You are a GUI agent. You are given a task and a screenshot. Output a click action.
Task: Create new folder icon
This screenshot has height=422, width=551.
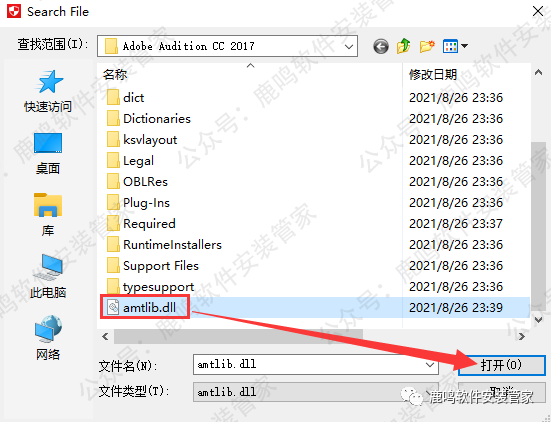427,46
